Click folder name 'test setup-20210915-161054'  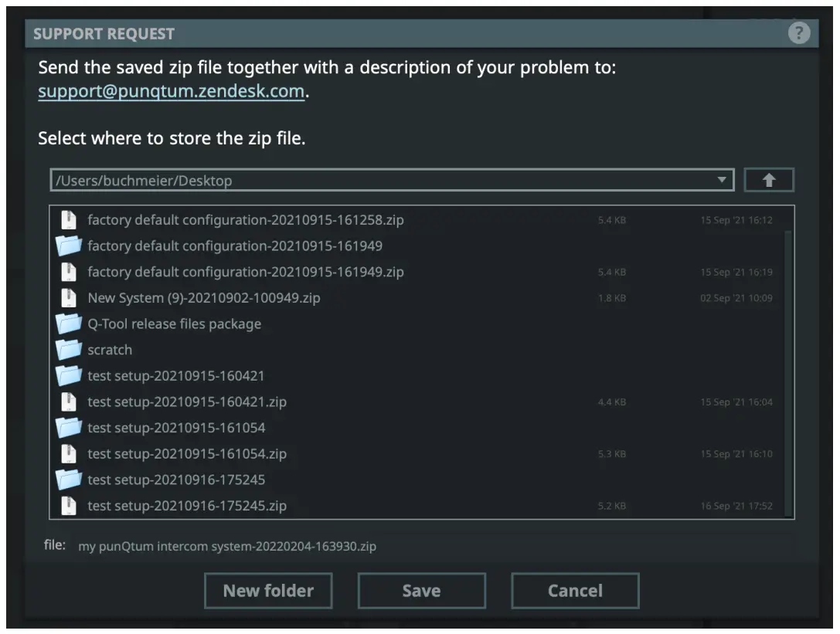(x=176, y=428)
